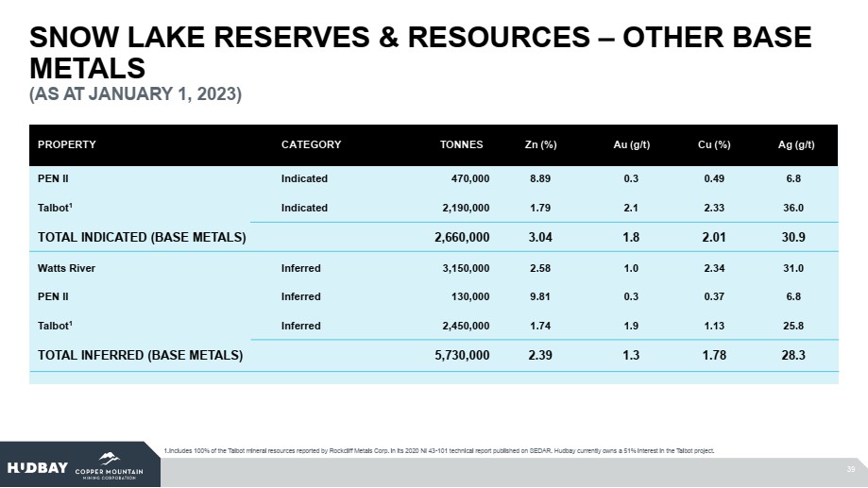Click the CATEGORY column header
The height and width of the screenshot is (488, 868).
[311, 144]
